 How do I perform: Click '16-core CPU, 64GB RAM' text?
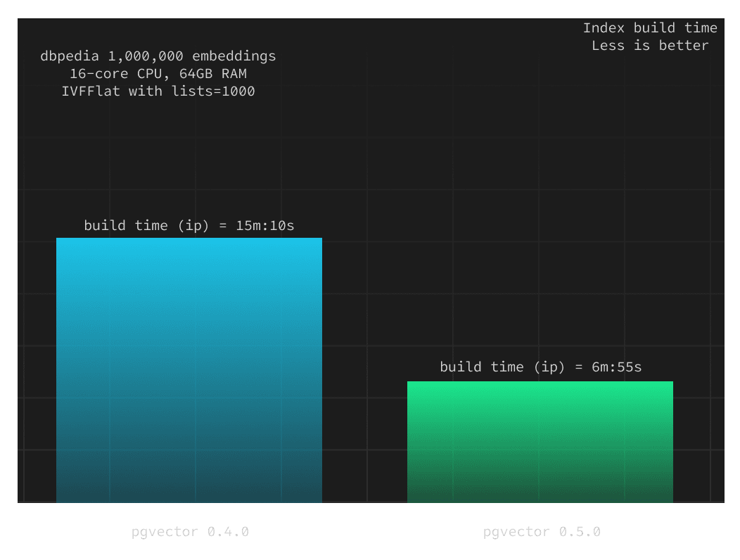pos(158,74)
